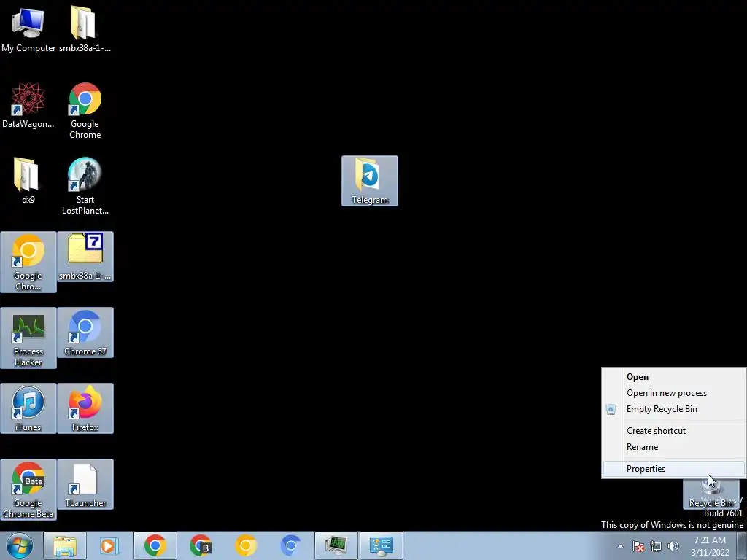Click the Show Desktop strip at taskbar end
The image size is (747, 560).
(x=742, y=545)
